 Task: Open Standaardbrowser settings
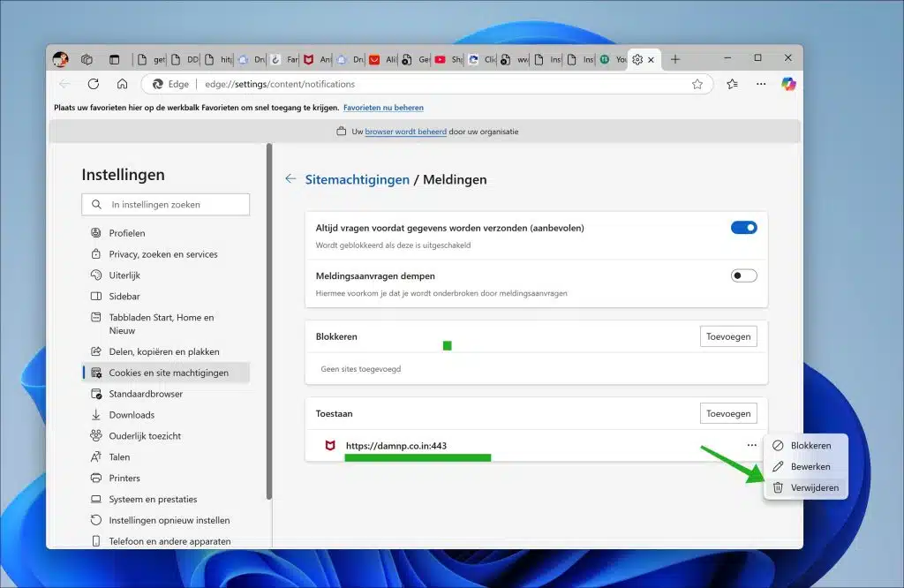pyautogui.click(x=166, y=394)
